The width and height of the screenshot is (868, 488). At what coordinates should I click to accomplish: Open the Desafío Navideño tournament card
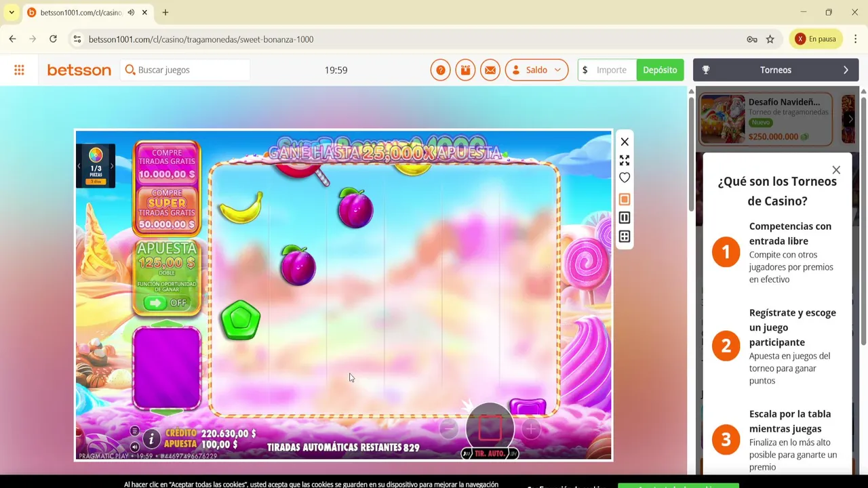coord(766,119)
